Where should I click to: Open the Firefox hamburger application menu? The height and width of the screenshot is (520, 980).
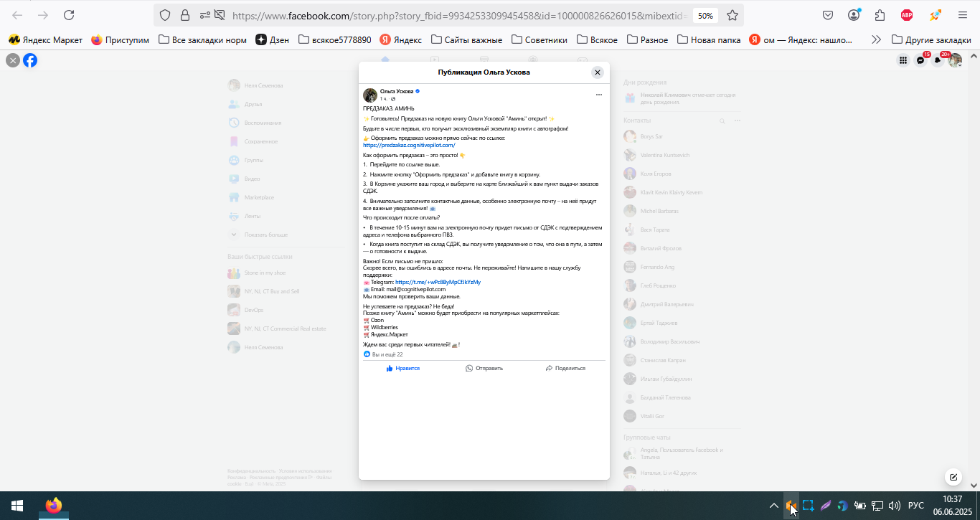pos(963,15)
